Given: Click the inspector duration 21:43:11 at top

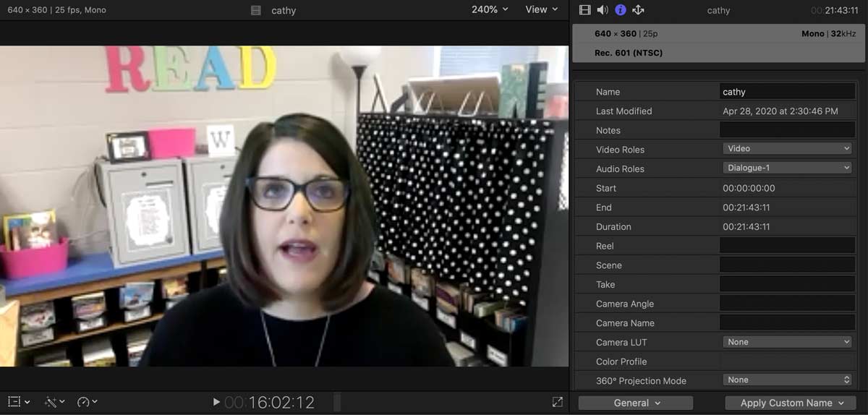Looking at the screenshot, I should pyautogui.click(x=835, y=10).
